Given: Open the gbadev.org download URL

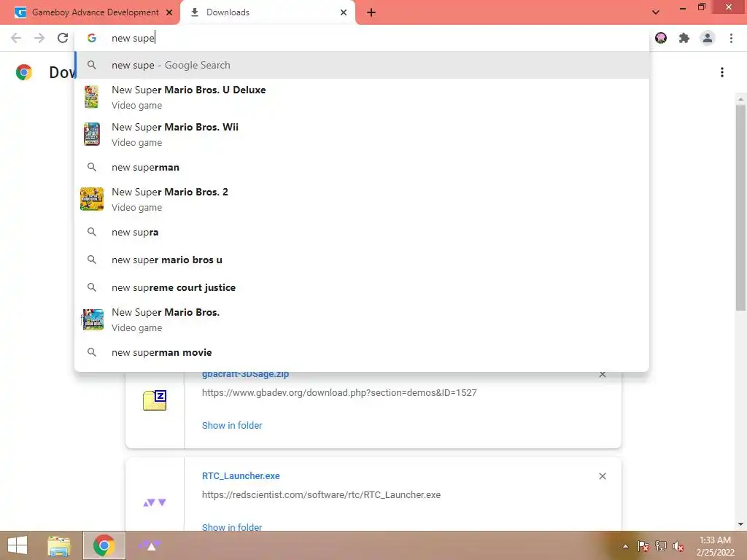Looking at the screenshot, I should [x=339, y=393].
